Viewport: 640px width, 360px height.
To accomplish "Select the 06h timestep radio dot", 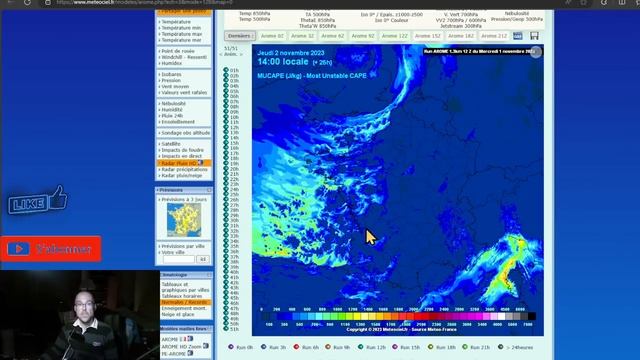I will (x=226, y=96).
